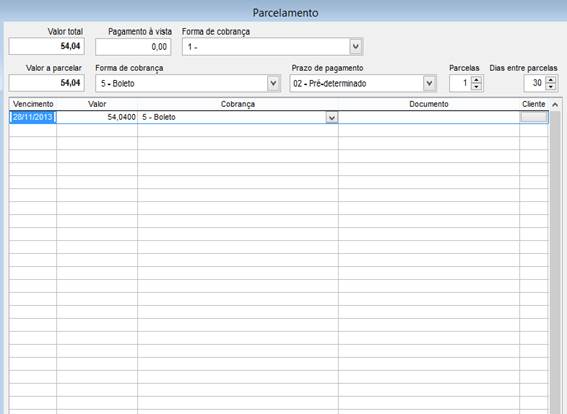Click the Cobrança column header
This screenshot has width=567, height=414.
point(238,104)
